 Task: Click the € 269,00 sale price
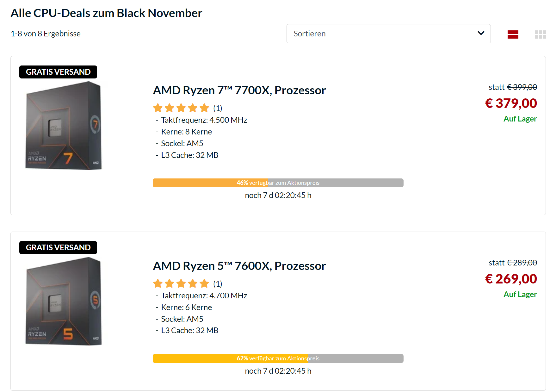[511, 279]
